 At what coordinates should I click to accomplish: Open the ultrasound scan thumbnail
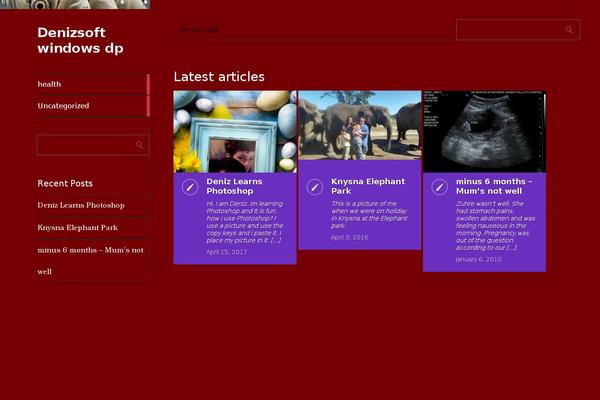(x=484, y=131)
